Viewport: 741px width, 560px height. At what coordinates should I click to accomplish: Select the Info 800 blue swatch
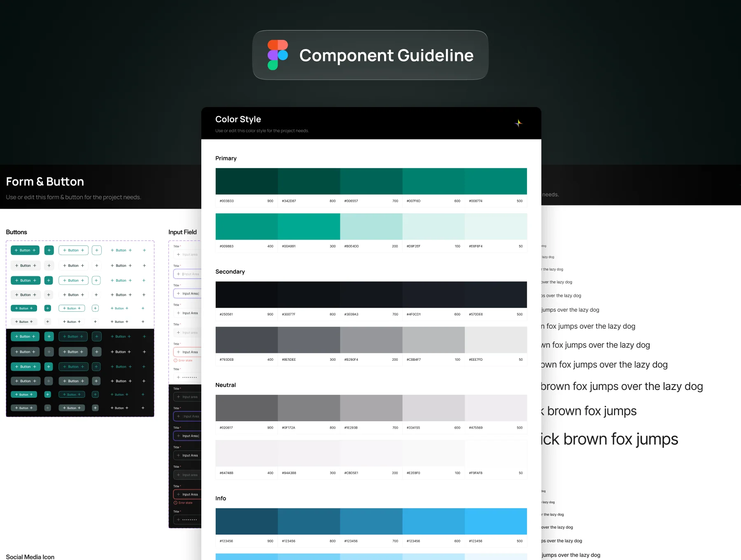point(309,521)
